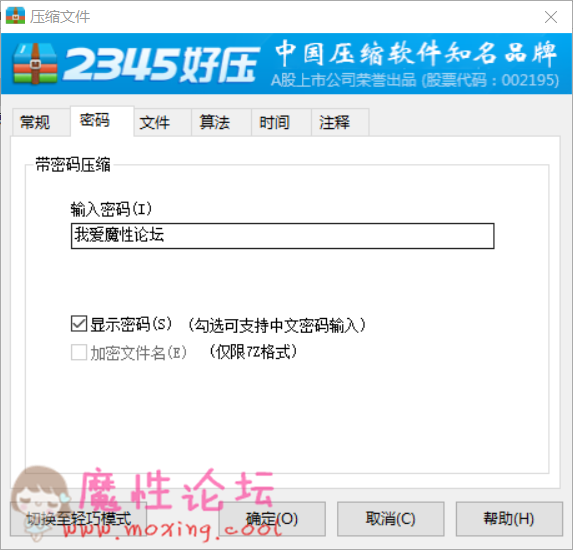Image resolution: width=573 pixels, height=550 pixels.
Task: Click the HaoZip icon in the title bar
Action: click(15, 16)
